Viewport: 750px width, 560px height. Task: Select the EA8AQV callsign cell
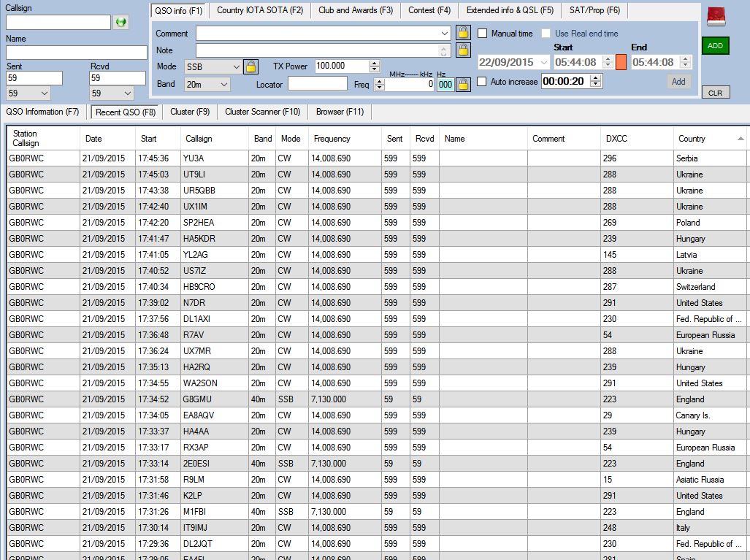tap(214, 415)
